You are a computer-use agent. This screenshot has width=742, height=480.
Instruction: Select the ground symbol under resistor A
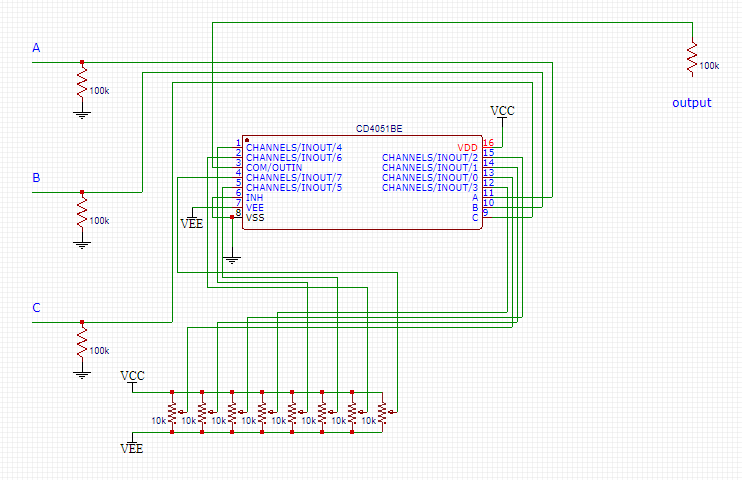click(x=82, y=114)
